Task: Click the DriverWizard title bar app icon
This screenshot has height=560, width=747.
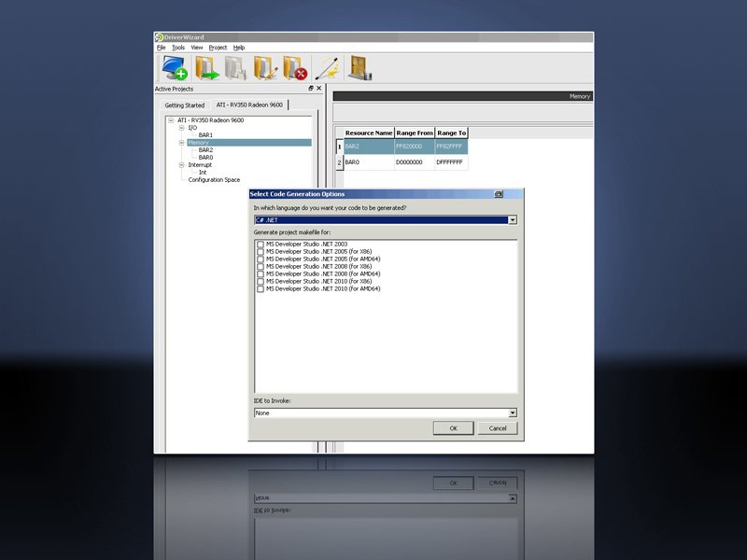Action: [160, 37]
